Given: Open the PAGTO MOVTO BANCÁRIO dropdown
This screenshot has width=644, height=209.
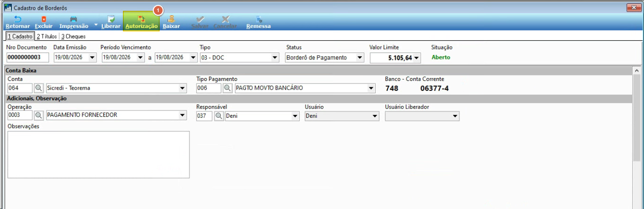Looking at the screenshot, I should coord(371,88).
